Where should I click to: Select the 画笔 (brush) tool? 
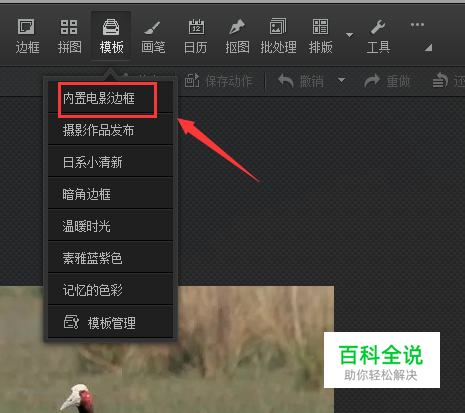pyautogui.click(x=153, y=36)
